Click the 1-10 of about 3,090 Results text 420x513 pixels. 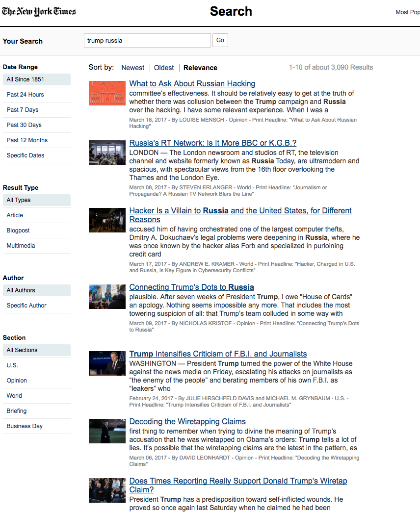click(331, 67)
